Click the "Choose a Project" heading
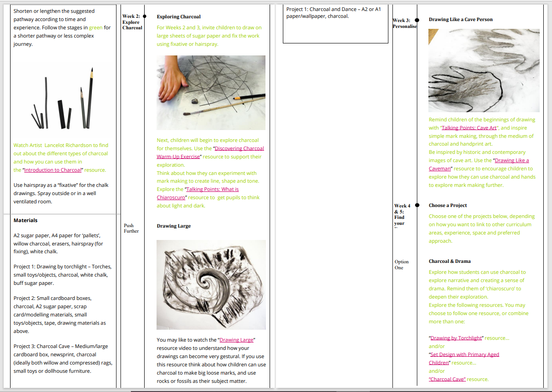Viewport: 552px width, 392px height. [448, 206]
